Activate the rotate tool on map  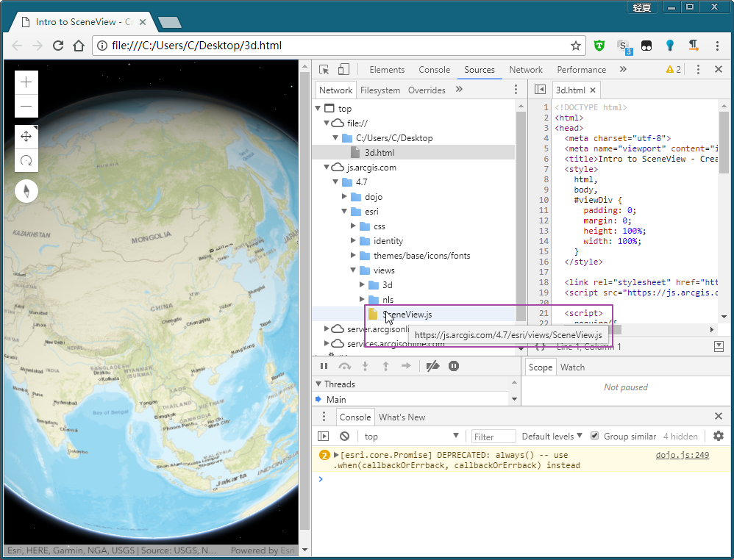click(26, 160)
